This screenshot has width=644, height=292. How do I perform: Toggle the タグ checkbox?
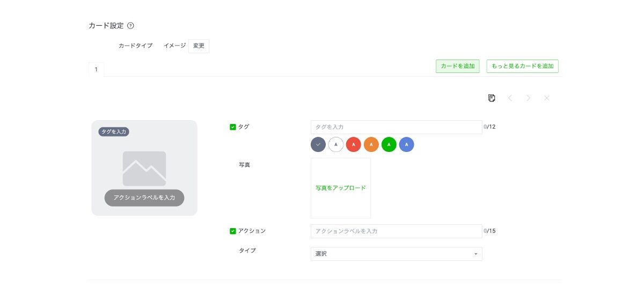(233, 127)
